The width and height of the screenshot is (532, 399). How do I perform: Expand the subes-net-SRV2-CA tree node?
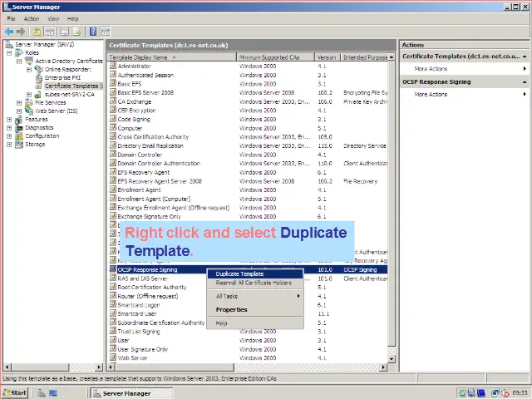click(x=29, y=94)
